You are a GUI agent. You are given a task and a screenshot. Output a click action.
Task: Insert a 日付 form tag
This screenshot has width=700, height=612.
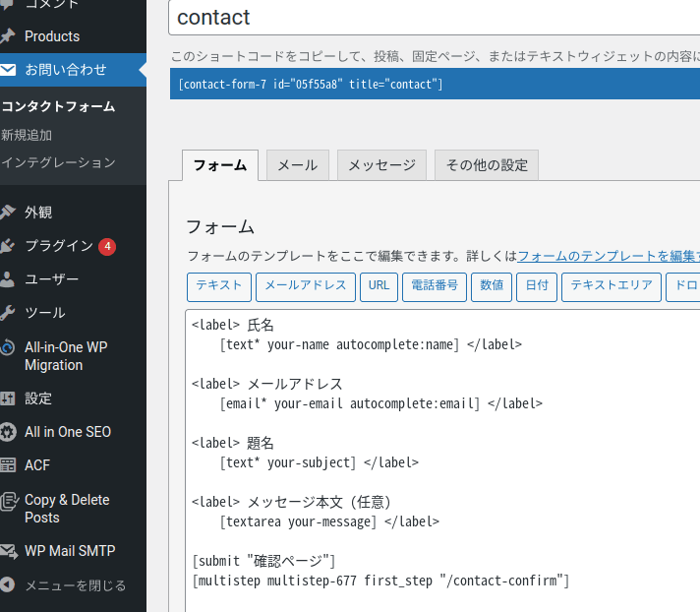coord(537,287)
